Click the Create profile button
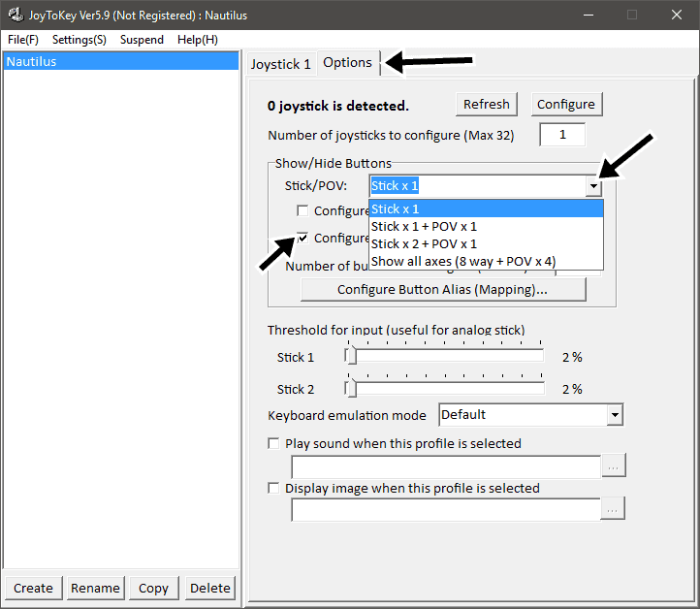Screen dimensions: 700x609 (x=34, y=588)
